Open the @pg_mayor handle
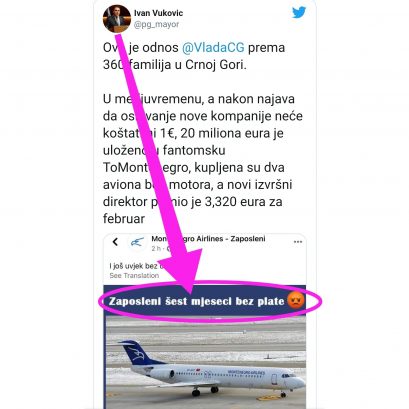The image size is (409, 409). coord(156,24)
